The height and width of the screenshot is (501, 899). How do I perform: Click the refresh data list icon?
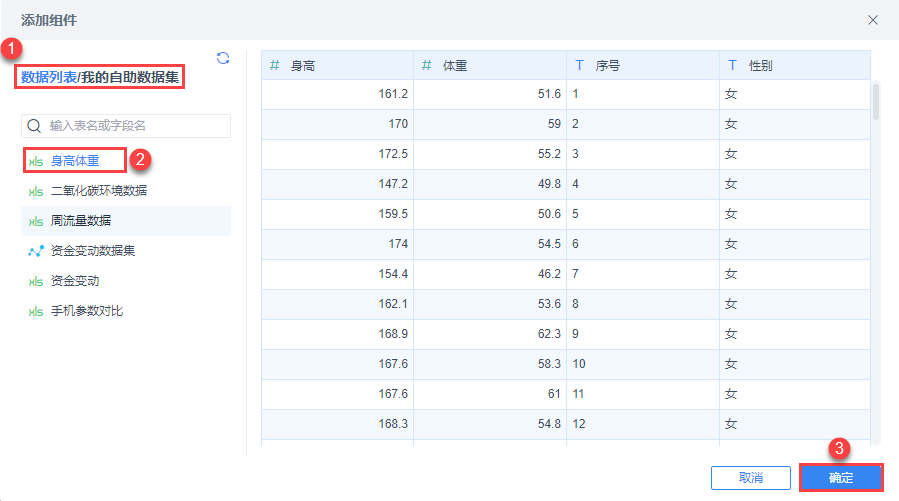tap(223, 58)
